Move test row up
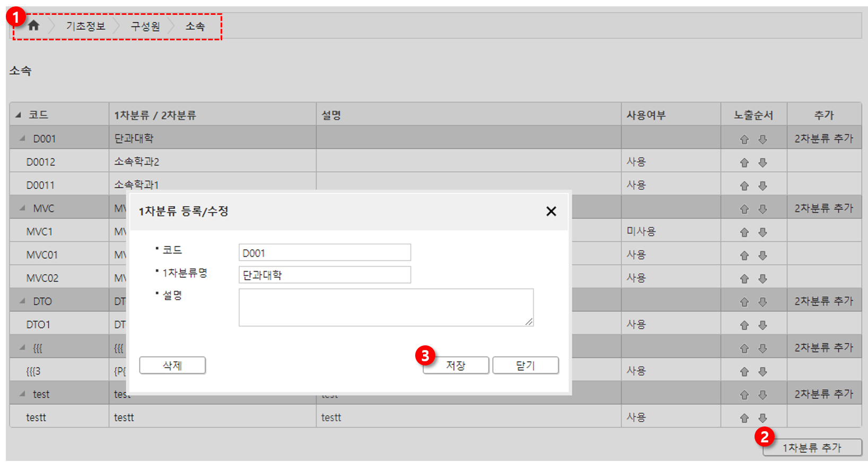 (744, 395)
